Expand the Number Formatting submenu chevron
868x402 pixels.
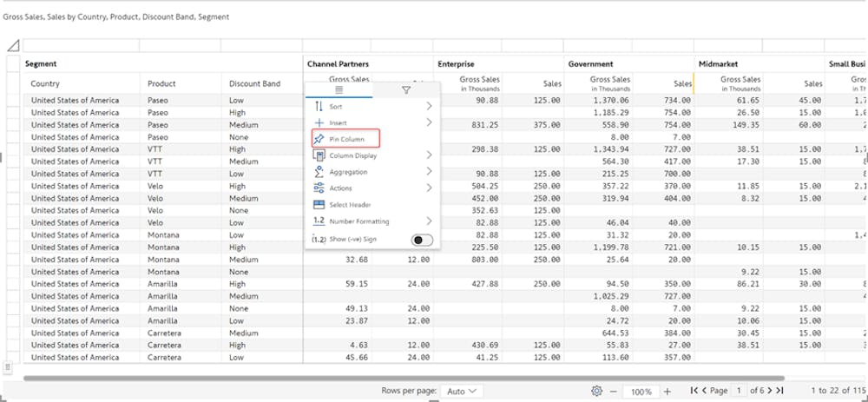(429, 221)
